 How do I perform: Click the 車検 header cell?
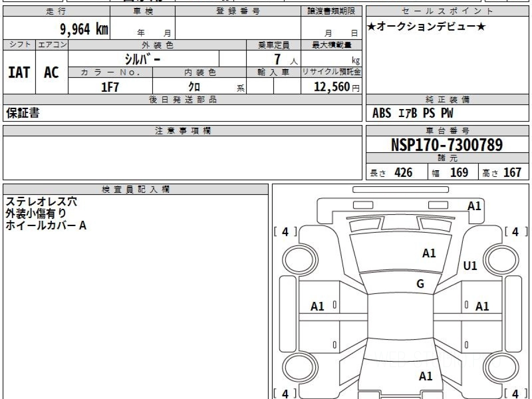[143, 12]
